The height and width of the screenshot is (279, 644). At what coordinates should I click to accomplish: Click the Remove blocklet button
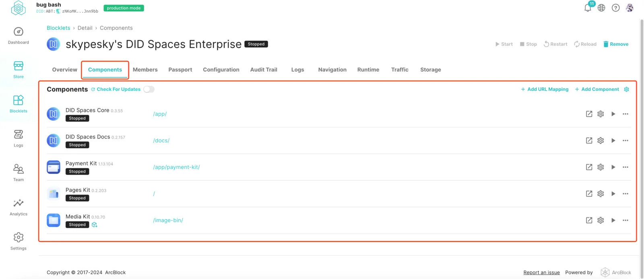(616, 44)
